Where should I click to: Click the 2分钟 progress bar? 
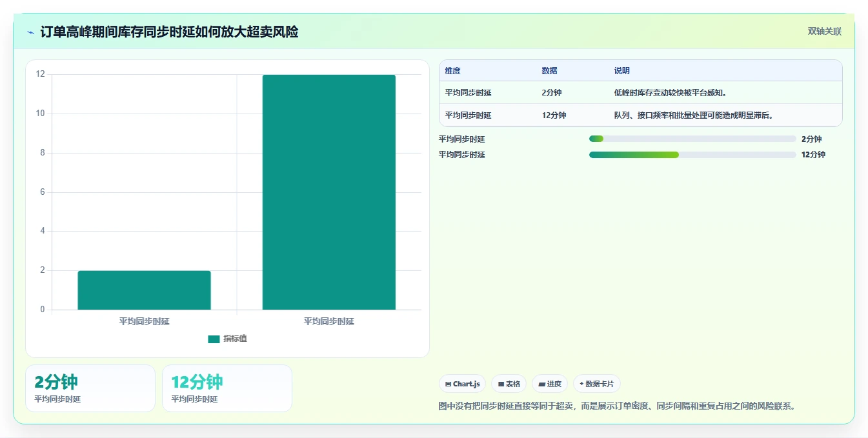point(692,139)
